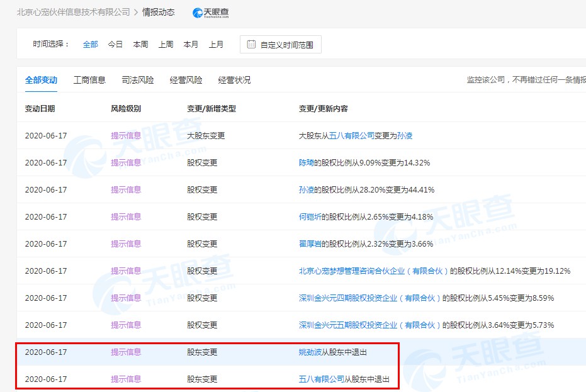
Task: Open 孙凌 link in 大股东变更 row
Action: 405,136
